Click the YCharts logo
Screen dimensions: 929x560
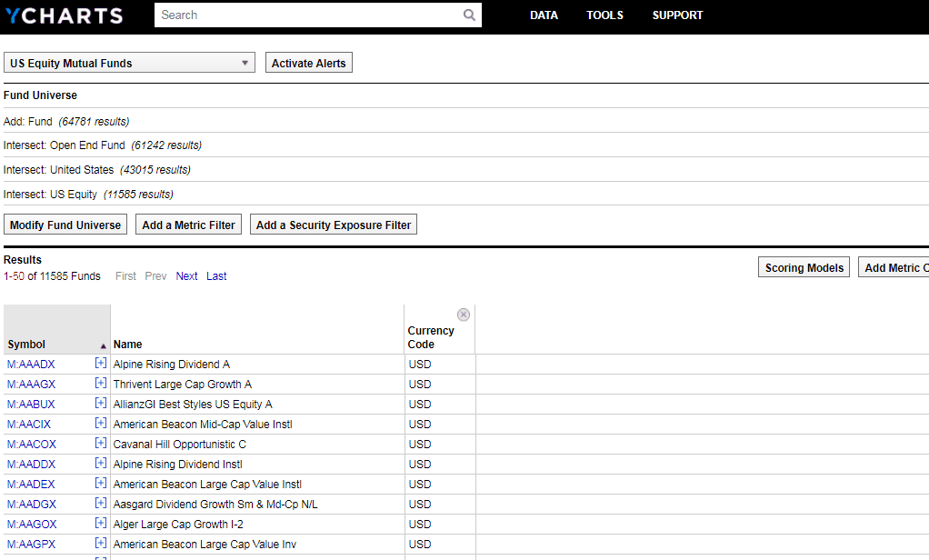(64, 15)
